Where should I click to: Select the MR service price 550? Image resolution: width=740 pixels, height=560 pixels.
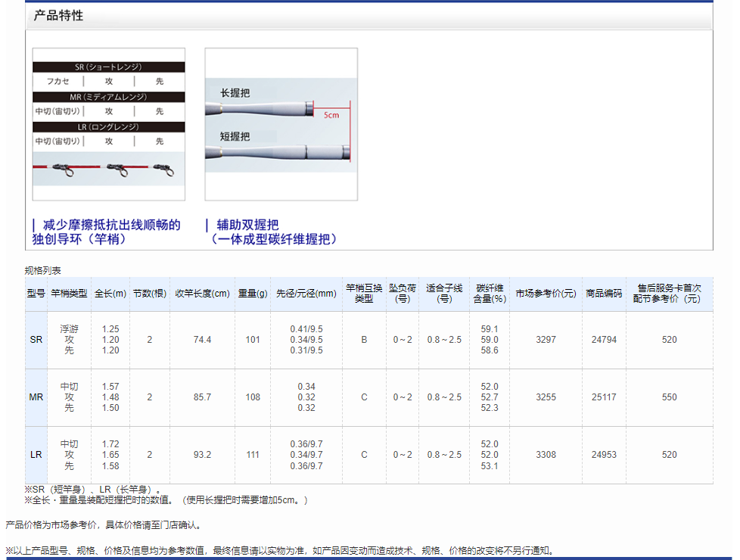point(669,397)
